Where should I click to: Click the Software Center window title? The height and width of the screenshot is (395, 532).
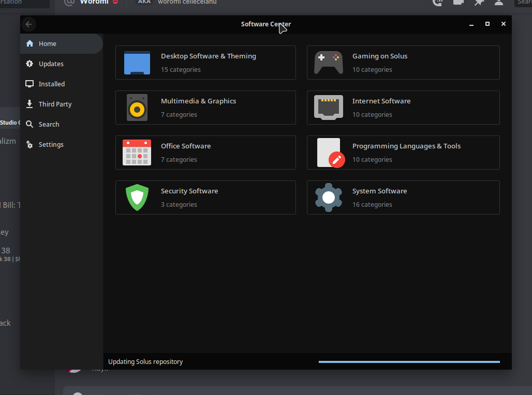pyautogui.click(x=266, y=24)
